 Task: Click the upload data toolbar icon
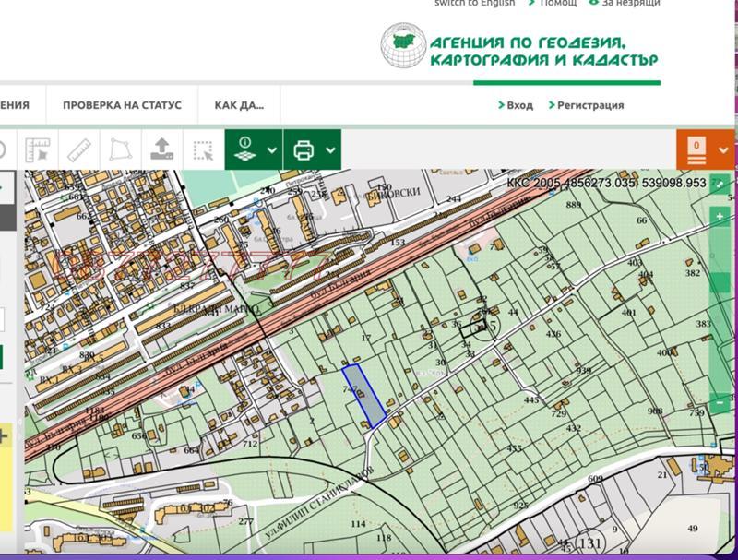click(161, 148)
